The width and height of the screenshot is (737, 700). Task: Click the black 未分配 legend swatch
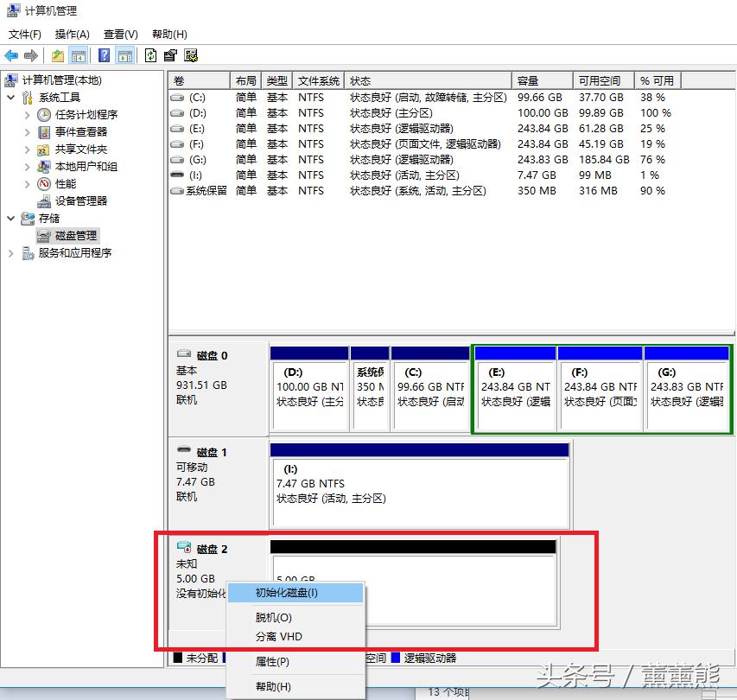point(178,659)
